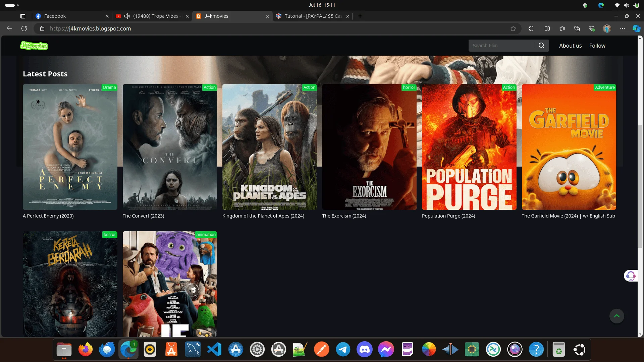Click the page vertical scrollbar
644x362 pixels.
pyautogui.click(x=640, y=186)
